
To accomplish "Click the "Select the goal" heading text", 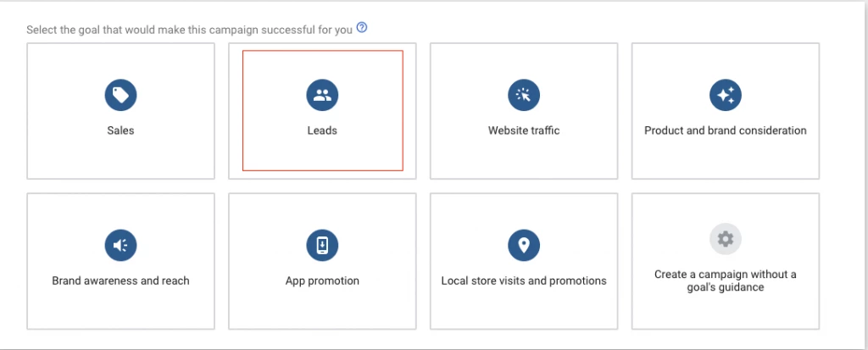I will (x=188, y=29).
